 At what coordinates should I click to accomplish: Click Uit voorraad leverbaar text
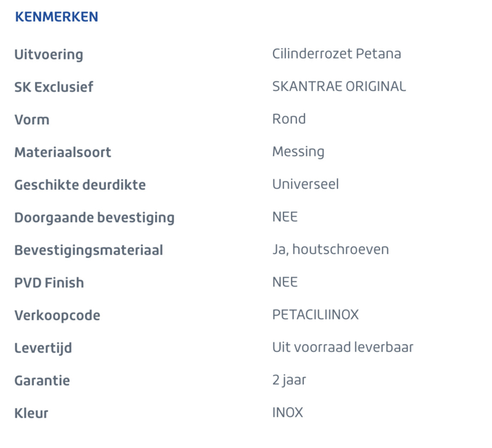(x=343, y=348)
